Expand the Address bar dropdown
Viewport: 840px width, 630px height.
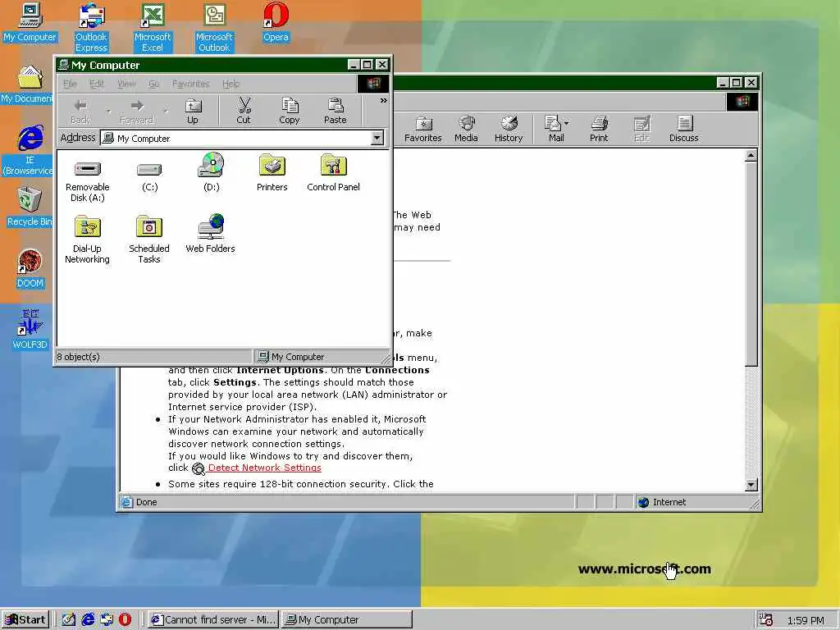(x=377, y=138)
